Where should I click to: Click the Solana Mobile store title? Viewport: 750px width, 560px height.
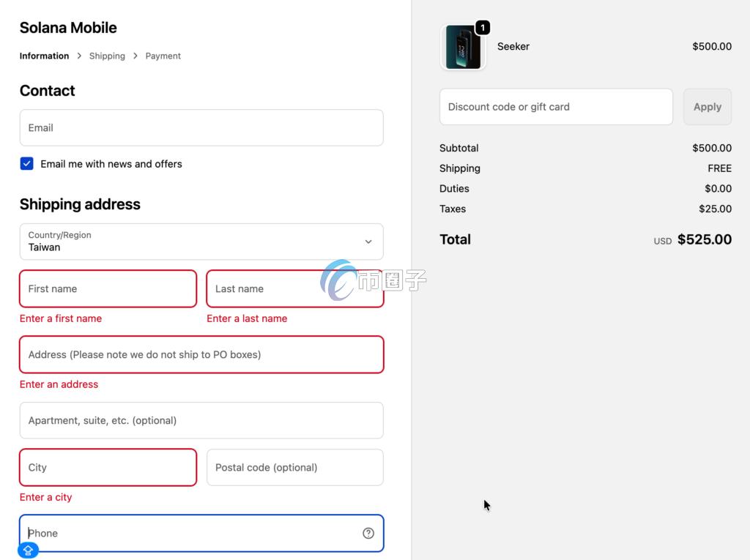68,28
